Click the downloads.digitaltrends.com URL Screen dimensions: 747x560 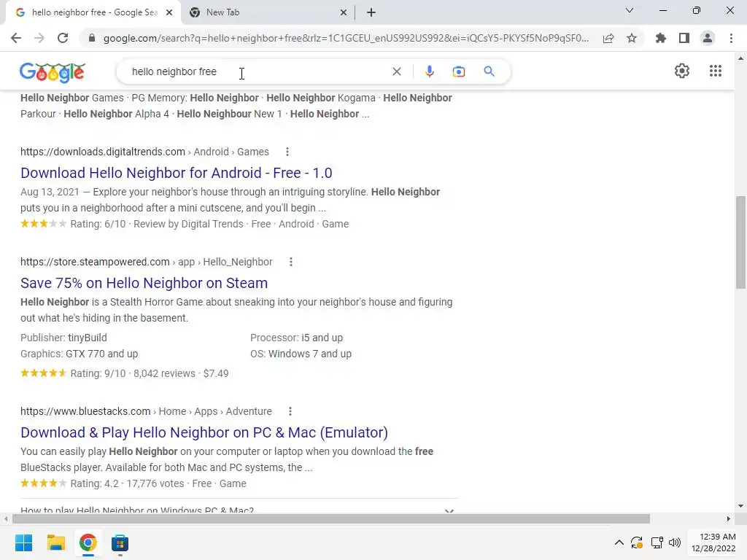tap(102, 152)
